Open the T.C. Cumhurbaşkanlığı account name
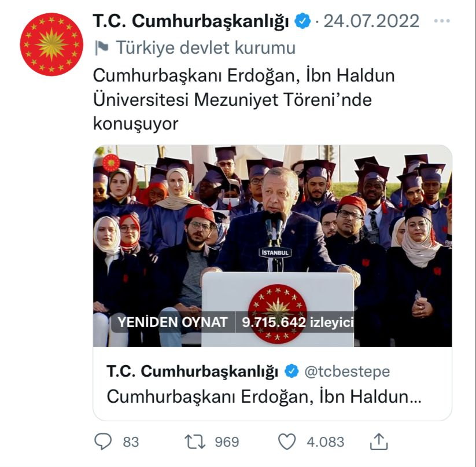 [x=191, y=21]
